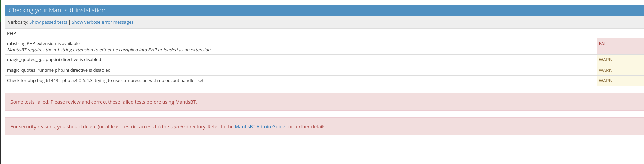644x164 pixels.
Task: Click WARN status for magic_quotes_gpc
Action: pyautogui.click(x=620, y=60)
